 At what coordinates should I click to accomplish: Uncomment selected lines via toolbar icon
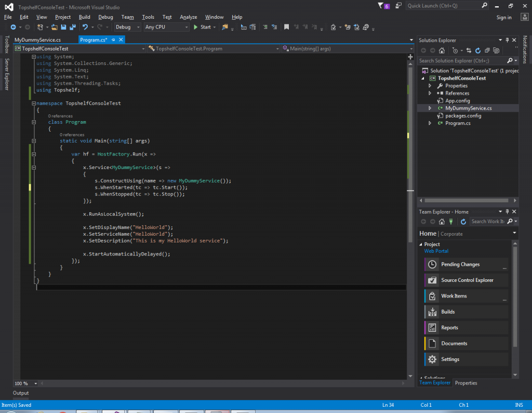click(x=274, y=27)
